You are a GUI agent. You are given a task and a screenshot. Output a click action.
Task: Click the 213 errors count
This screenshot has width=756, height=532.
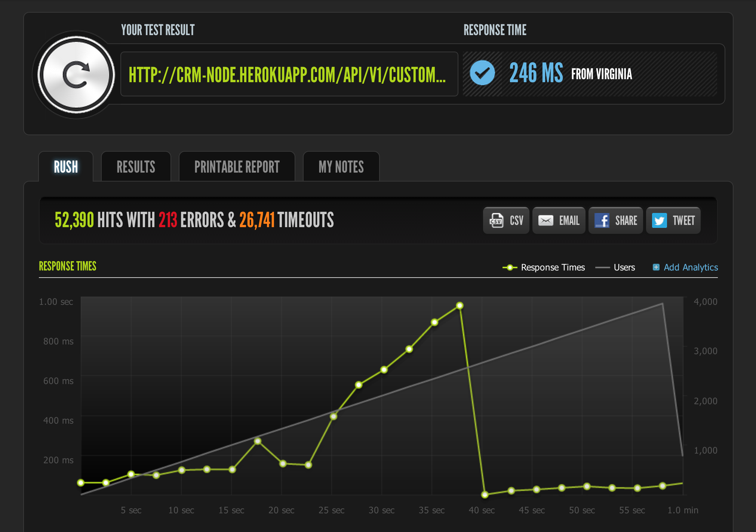tap(168, 220)
